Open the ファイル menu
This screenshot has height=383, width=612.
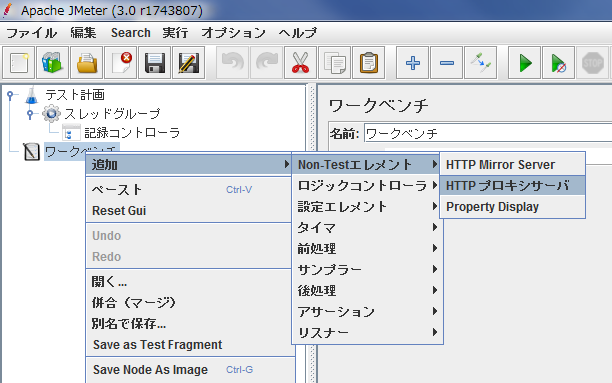click(31, 33)
